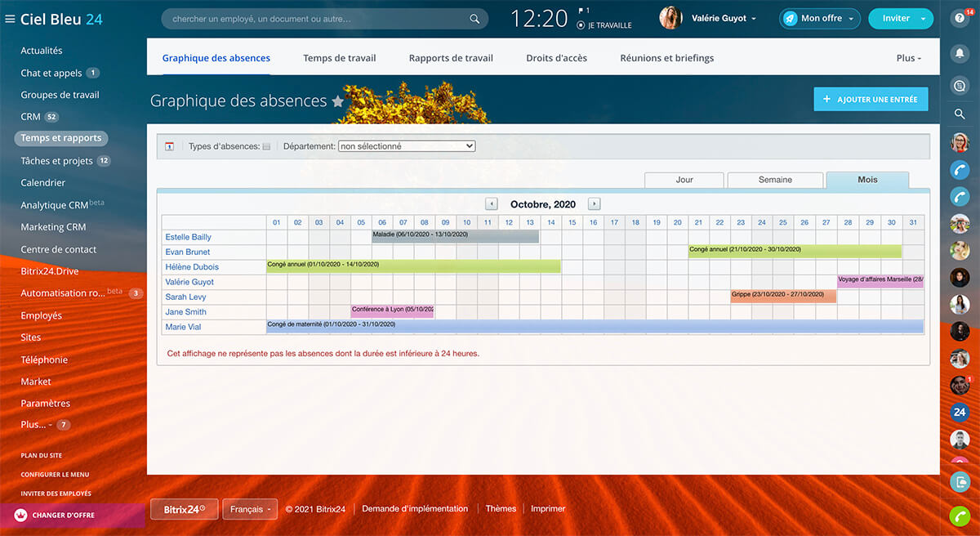Click the search icon in right sidebar
980x536 pixels.
click(960, 114)
